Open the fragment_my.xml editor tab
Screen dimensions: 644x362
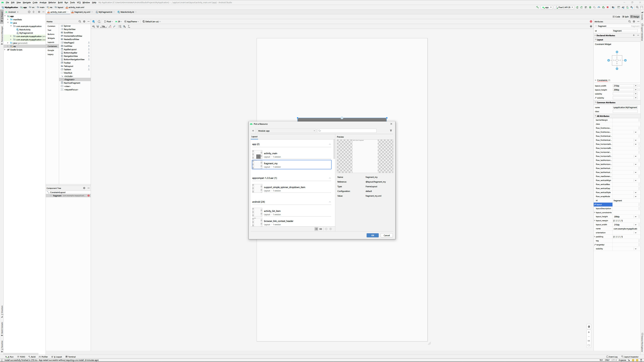coord(82,12)
